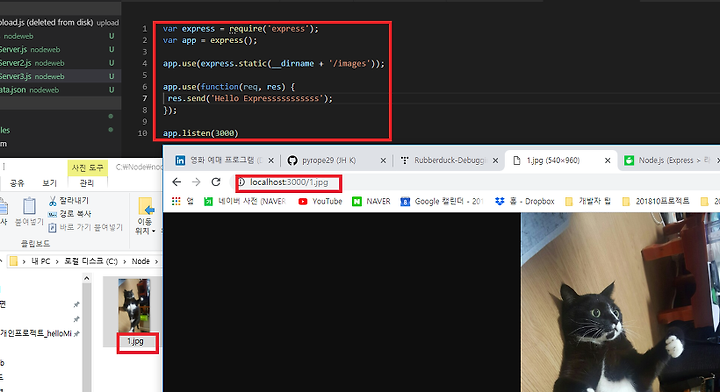The height and width of the screenshot is (392, 720).
Task: Click line number 7 in the editor gutter
Action: (145, 98)
